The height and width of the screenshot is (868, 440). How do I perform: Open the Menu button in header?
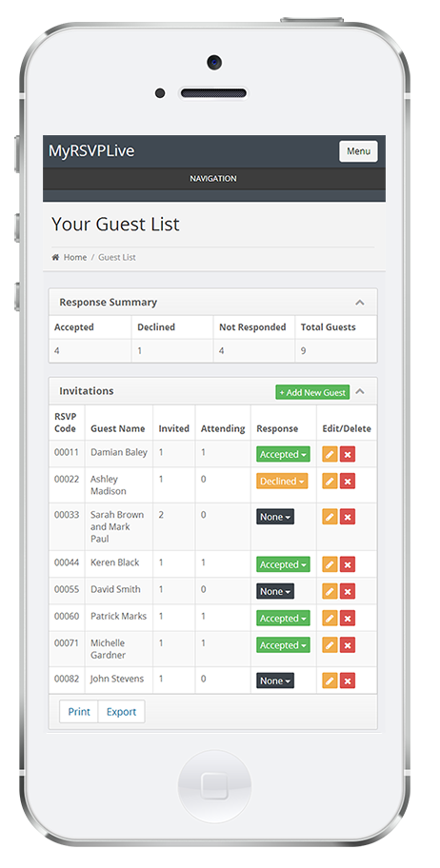tap(358, 151)
